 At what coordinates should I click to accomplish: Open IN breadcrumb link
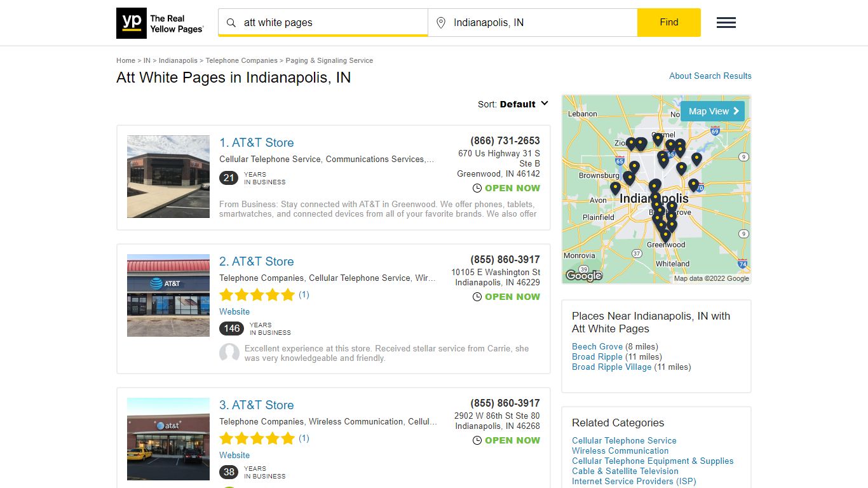tap(147, 60)
